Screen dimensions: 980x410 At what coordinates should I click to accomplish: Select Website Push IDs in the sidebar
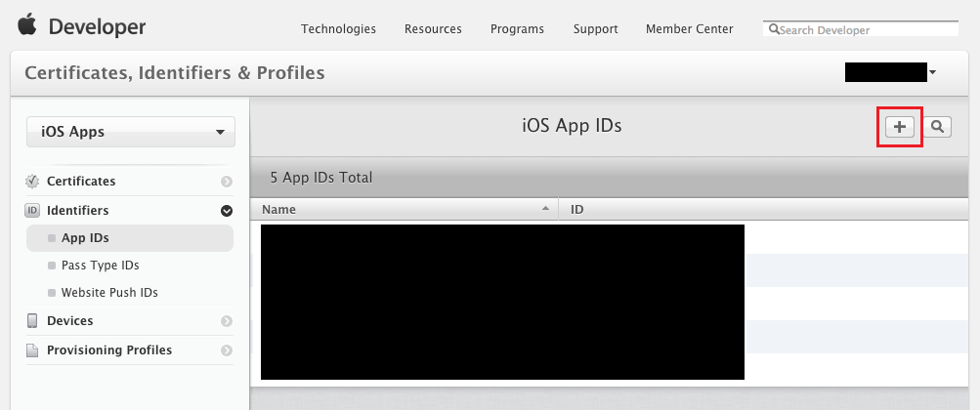tap(109, 293)
